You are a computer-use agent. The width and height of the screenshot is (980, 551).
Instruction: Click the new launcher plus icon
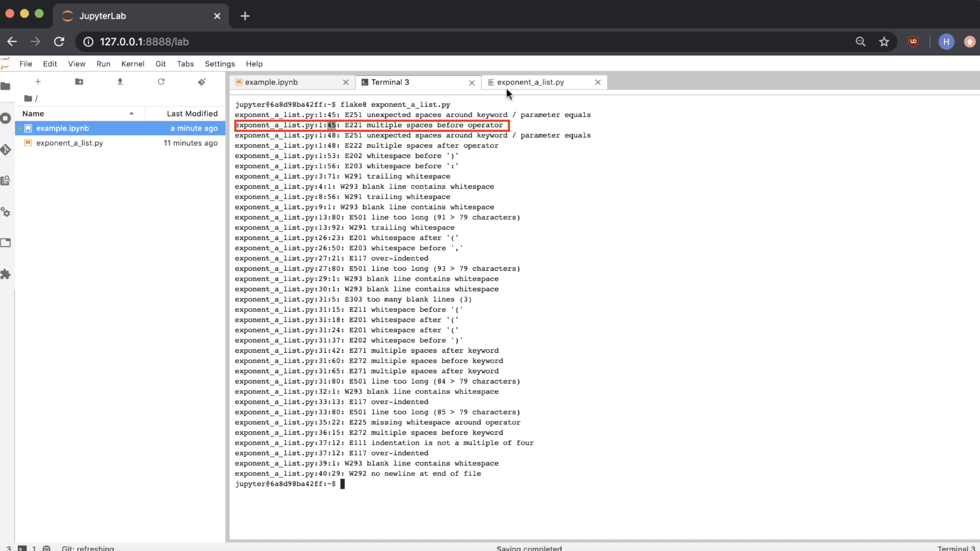point(38,82)
